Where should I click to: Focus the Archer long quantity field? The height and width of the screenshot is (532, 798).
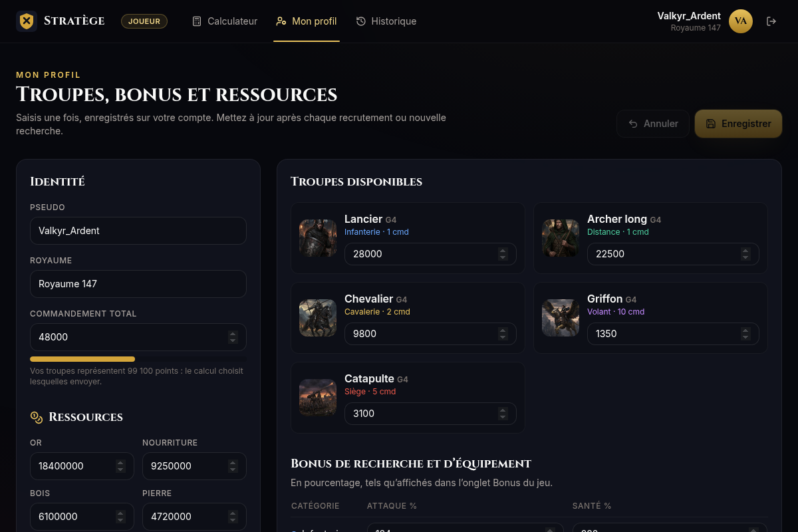pos(673,254)
